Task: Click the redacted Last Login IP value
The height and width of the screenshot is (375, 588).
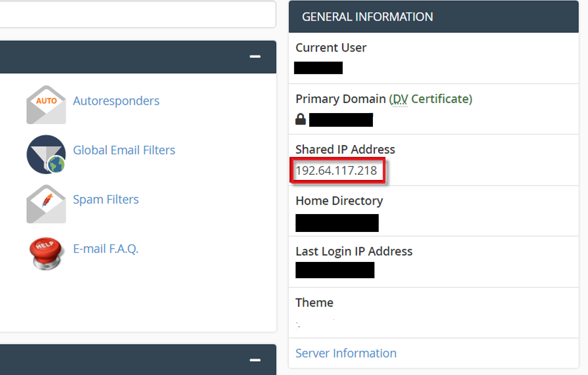Action: coord(334,270)
